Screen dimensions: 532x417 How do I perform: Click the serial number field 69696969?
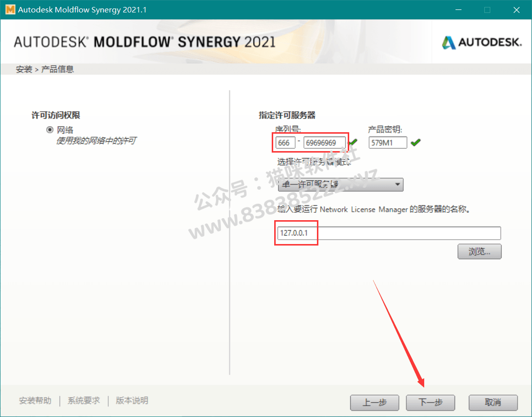324,143
